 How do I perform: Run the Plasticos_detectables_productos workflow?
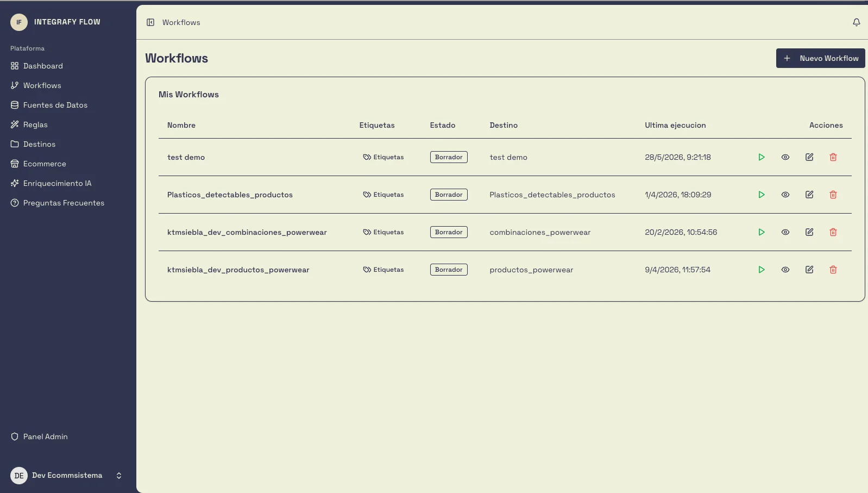coord(762,195)
